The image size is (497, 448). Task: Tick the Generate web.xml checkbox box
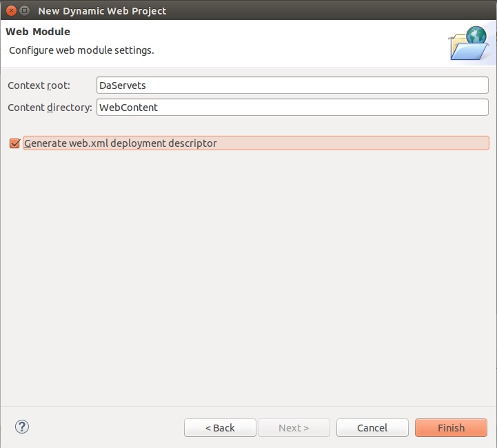pos(14,143)
